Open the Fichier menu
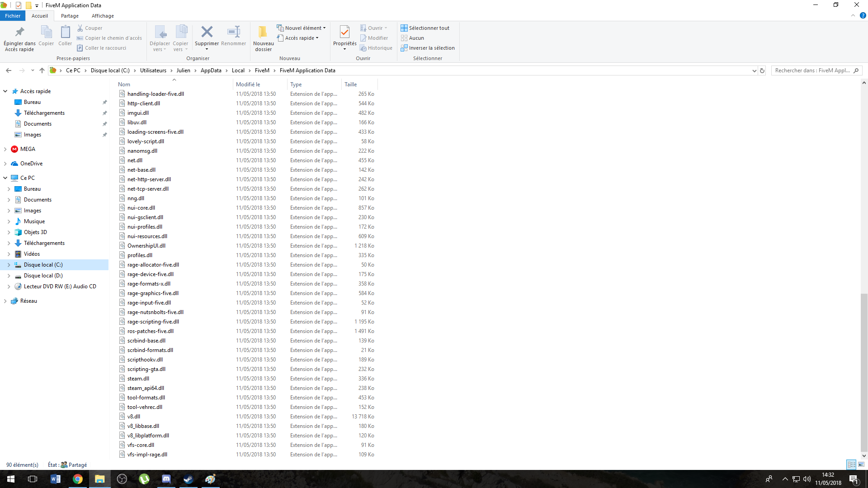The image size is (868, 488). 13,16
